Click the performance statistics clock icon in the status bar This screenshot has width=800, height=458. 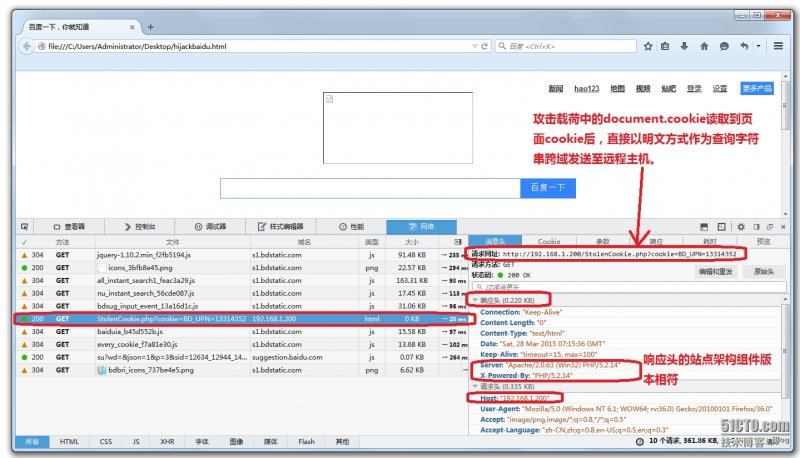point(640,442)
